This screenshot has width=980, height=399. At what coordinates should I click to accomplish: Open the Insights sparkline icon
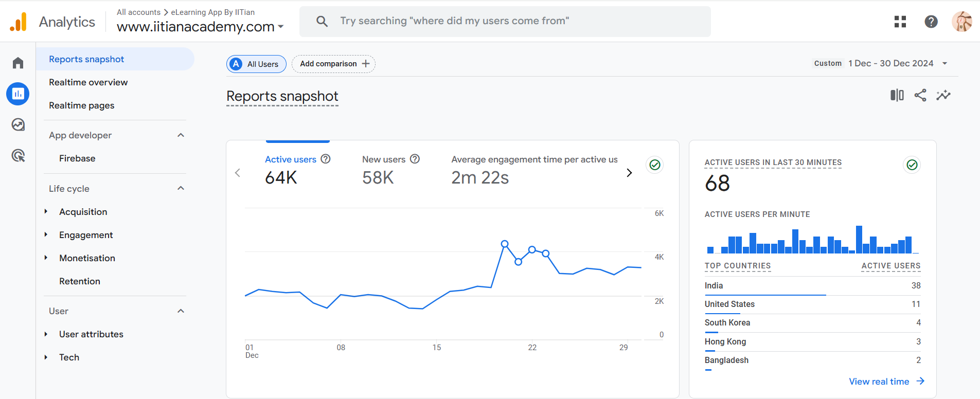point(943,95)
